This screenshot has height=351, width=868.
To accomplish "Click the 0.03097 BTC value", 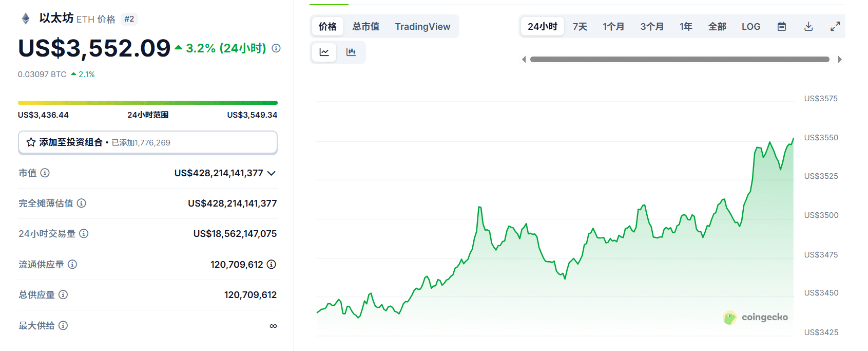I will (42, 75).
